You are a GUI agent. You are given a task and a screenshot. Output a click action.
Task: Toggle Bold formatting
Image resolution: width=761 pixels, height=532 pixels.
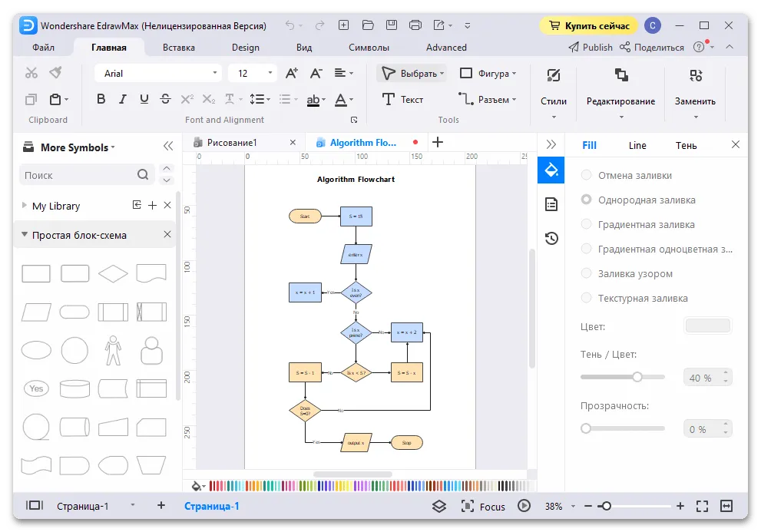tap(101, 99)
